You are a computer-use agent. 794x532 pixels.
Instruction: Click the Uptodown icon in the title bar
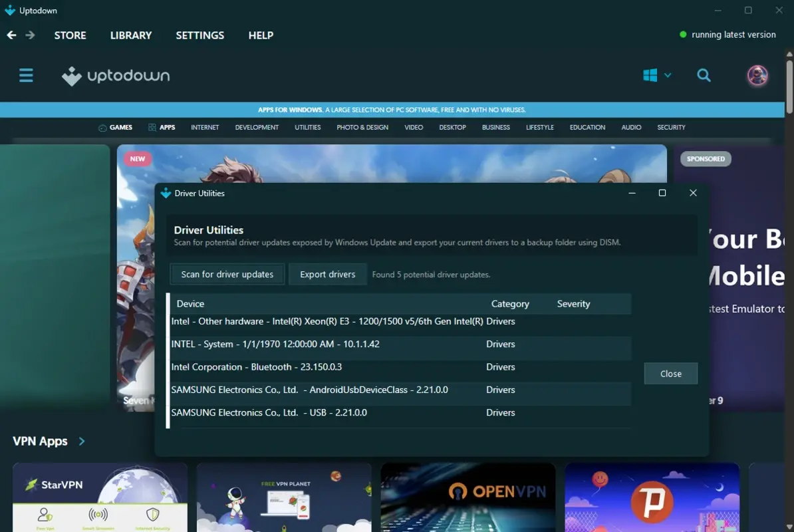(x=9, y=10)
